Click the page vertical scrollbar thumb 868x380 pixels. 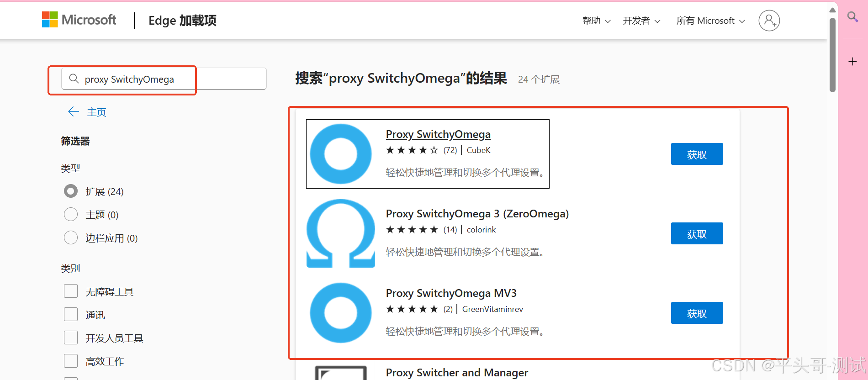tap(832, 55)
